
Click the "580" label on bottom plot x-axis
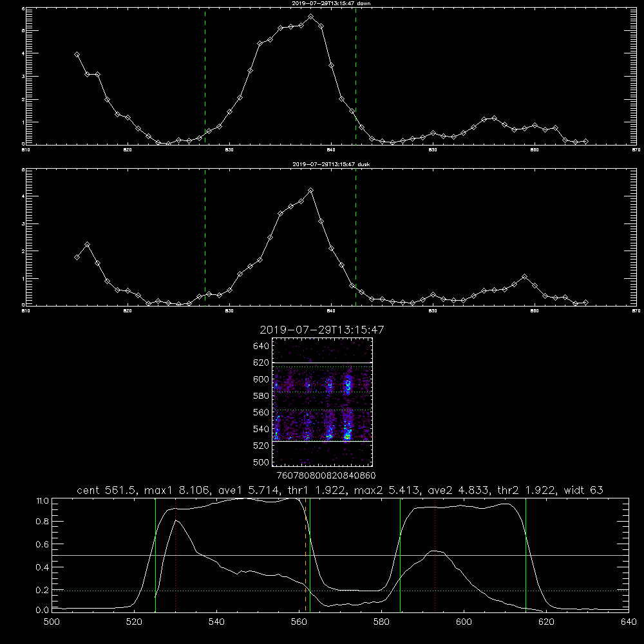(x=381, y=622)
